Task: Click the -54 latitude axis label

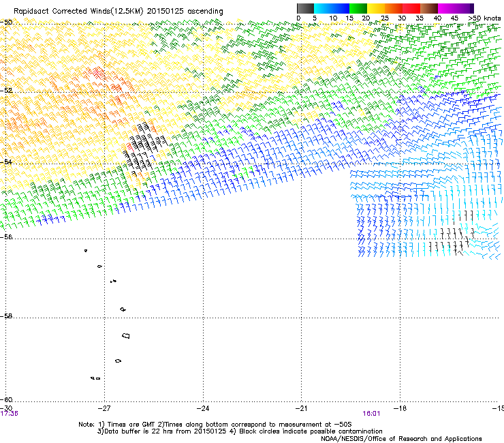Action: pos(6,162)
